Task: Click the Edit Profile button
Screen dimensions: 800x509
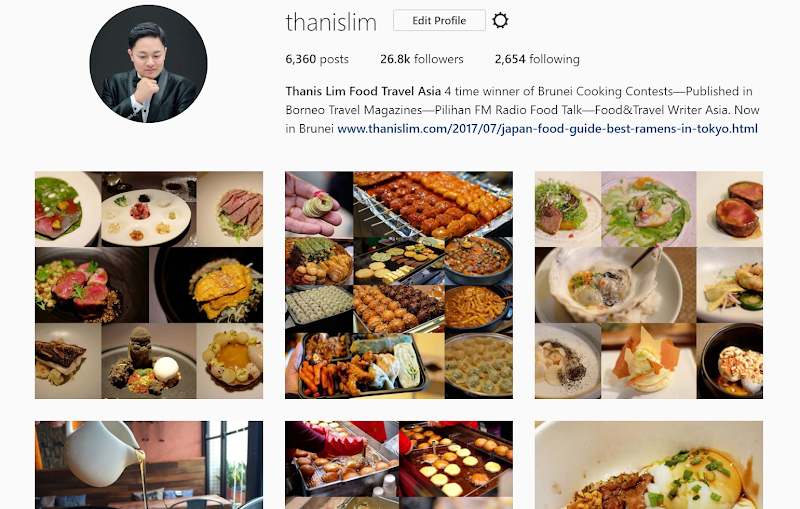Action: pos(439,20)
